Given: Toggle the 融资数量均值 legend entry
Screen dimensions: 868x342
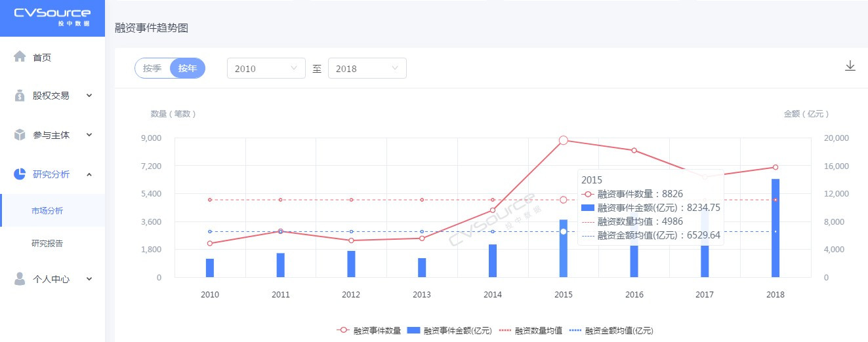Looking at the screenshot, I should 531,330.
